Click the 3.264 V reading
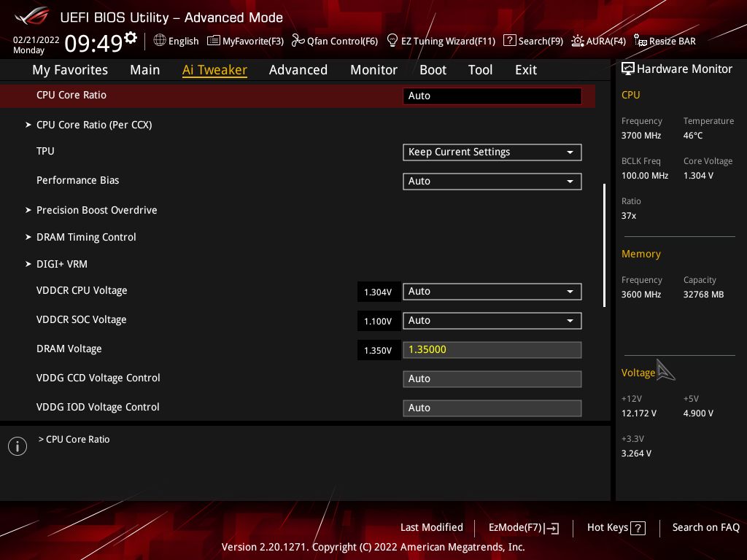The height and width of the screenshot is (560, 747). click(636, 454)
